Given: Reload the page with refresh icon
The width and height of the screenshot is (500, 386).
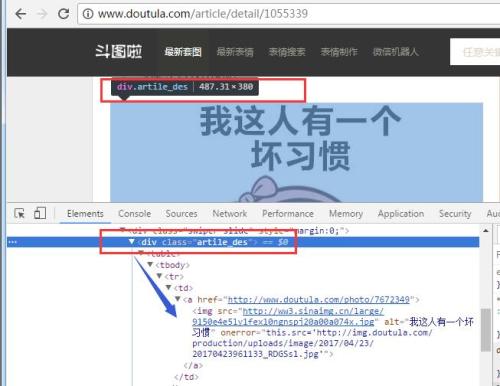Looking at the screenshot, I should click(x=63, y=14).
